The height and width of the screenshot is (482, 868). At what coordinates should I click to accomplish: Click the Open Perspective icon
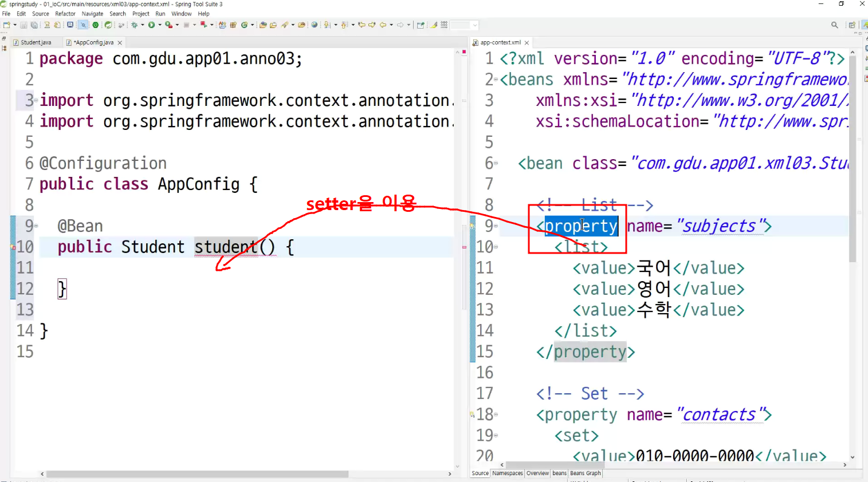coord(852,25)
